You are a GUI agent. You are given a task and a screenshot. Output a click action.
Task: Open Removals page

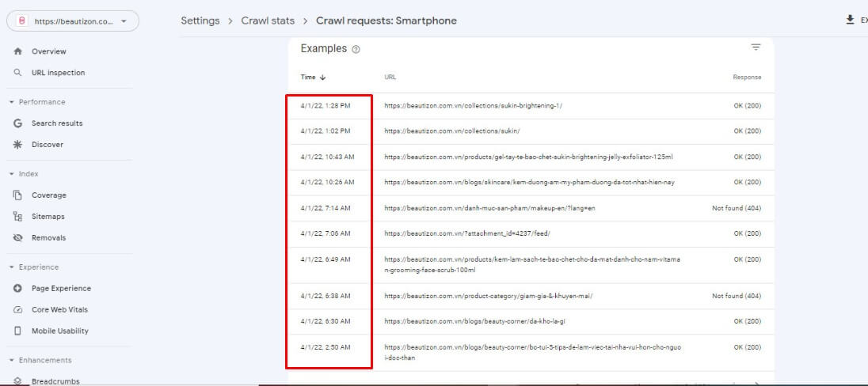coord(49,238)
